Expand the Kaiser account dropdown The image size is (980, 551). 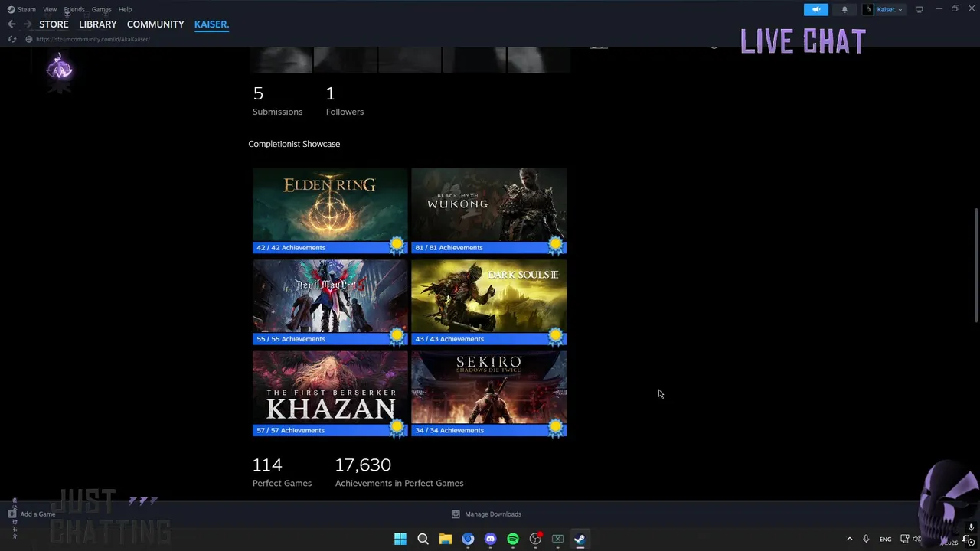884,9
